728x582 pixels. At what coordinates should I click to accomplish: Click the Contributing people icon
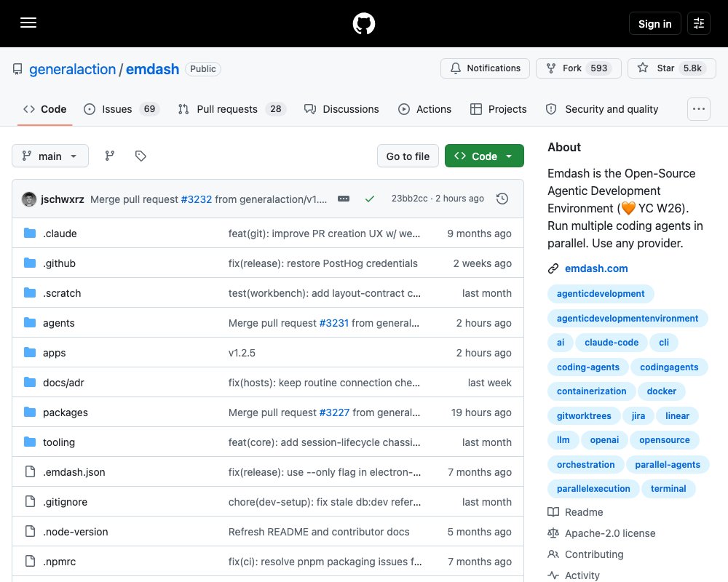tap(553, 554)
